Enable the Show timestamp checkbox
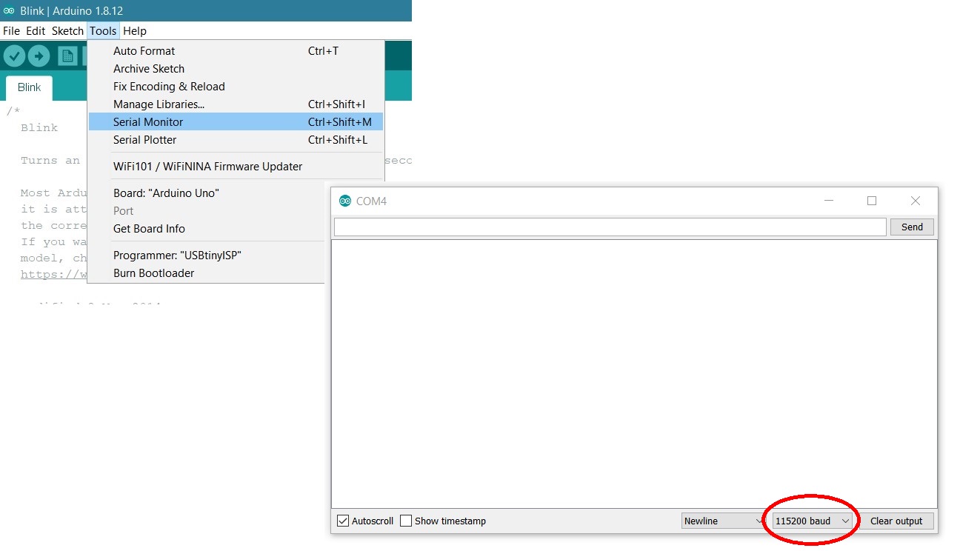Screen dimensions: 980x551 click(x=406, y=521)
